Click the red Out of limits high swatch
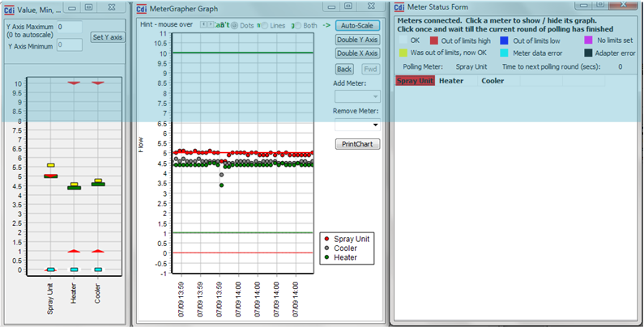 (434, 40)
